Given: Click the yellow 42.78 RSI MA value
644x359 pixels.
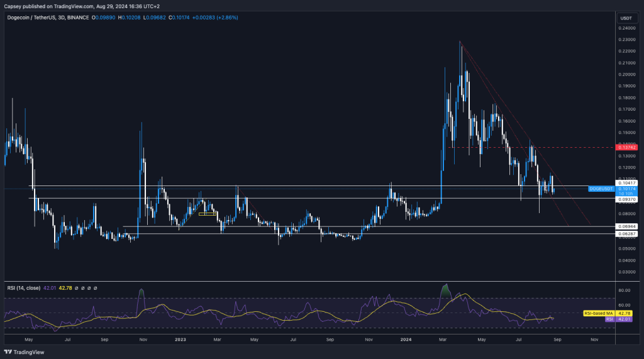Looking at the screenshot, I should pos(65,287).
